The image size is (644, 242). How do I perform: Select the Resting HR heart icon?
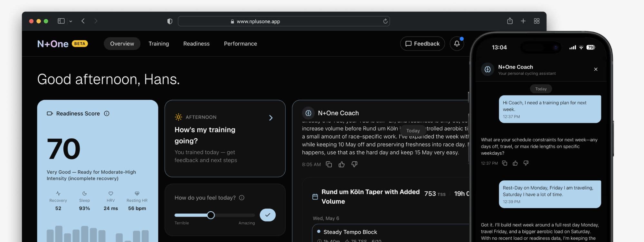[137, 194]
